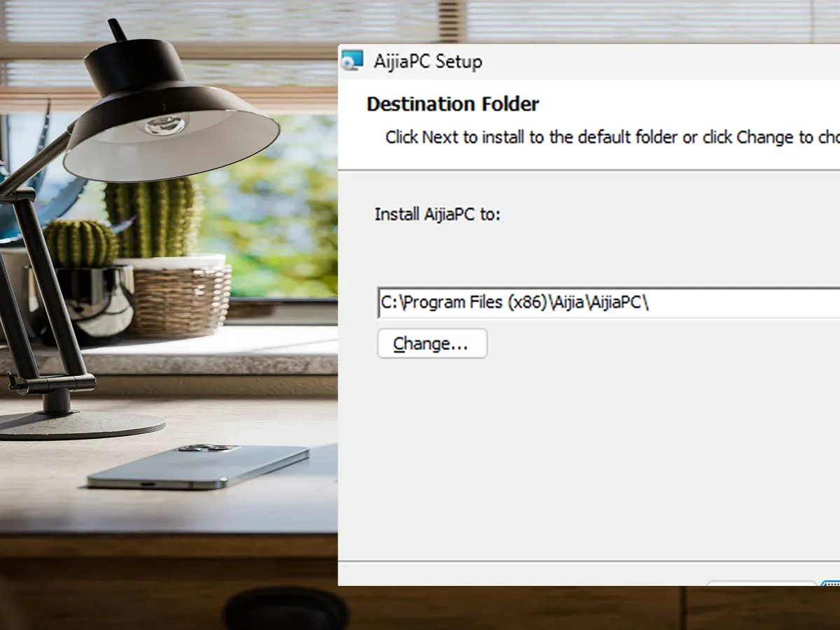The image size is (840, 630).
Task: Click the 'Install AijiaPC to:' label
Action: pyautogui.click(x=437, y=214)
